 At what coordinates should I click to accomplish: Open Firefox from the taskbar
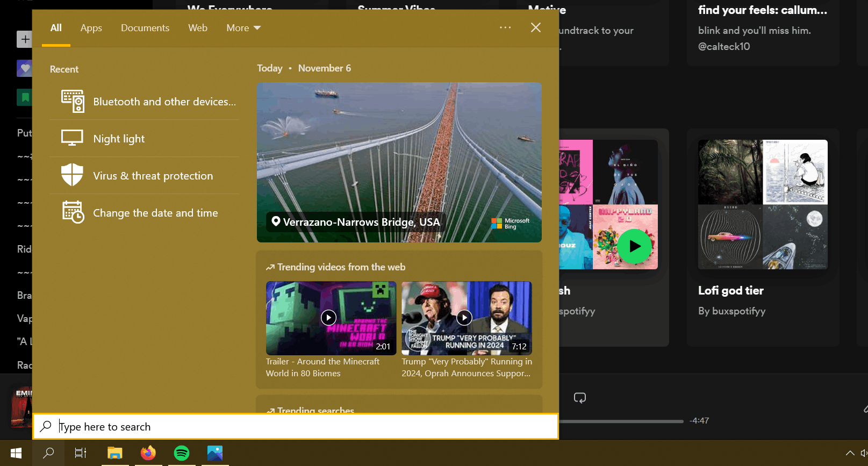tap(148, 453)
